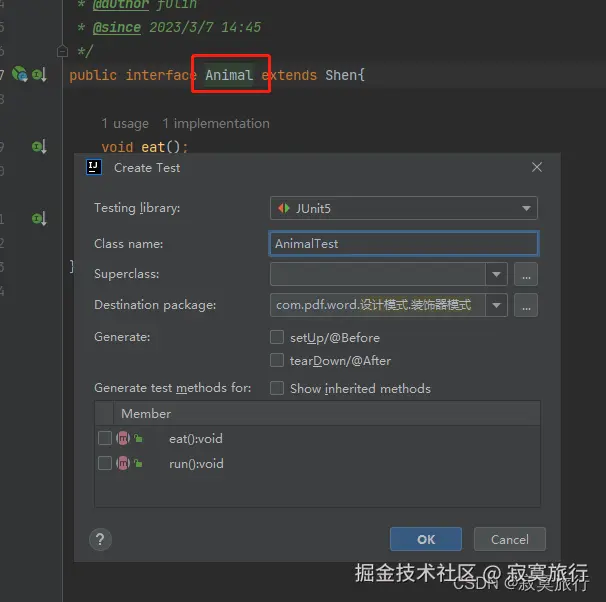Enable setUp/@Before checkbox

click(x=277, y=337)
